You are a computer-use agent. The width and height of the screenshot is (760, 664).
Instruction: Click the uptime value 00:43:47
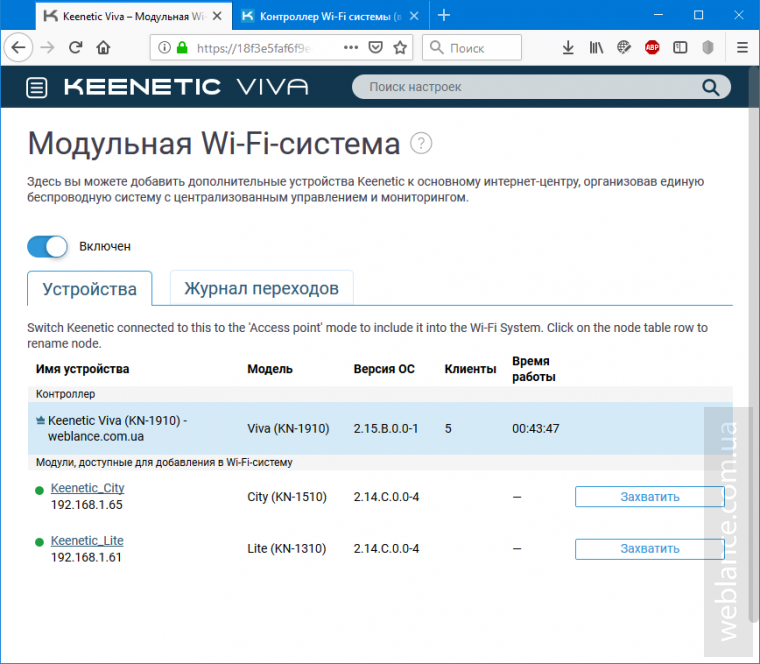tap(536, 428)
